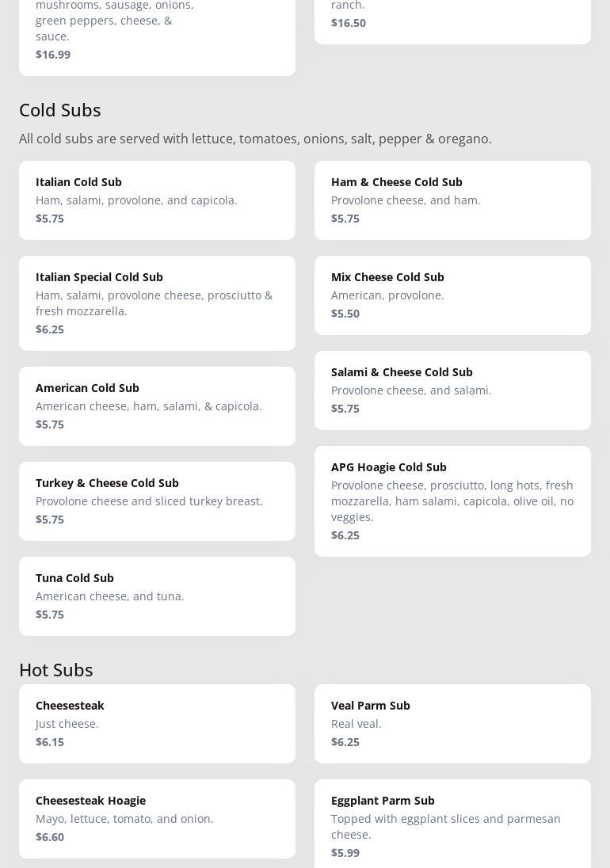Open the Eggplant Parm Sub item
The image size is (610, 868).
click(x=452, y=824)
